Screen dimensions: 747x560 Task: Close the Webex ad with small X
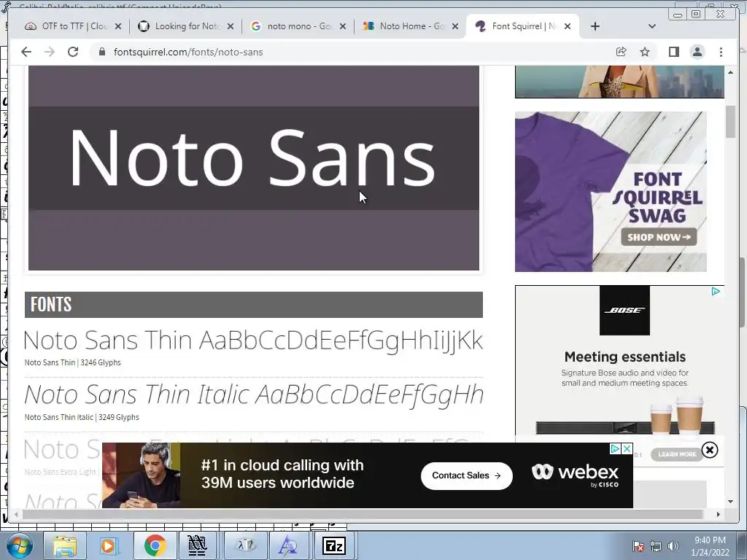pyautogui.click(x=627, y=448)
